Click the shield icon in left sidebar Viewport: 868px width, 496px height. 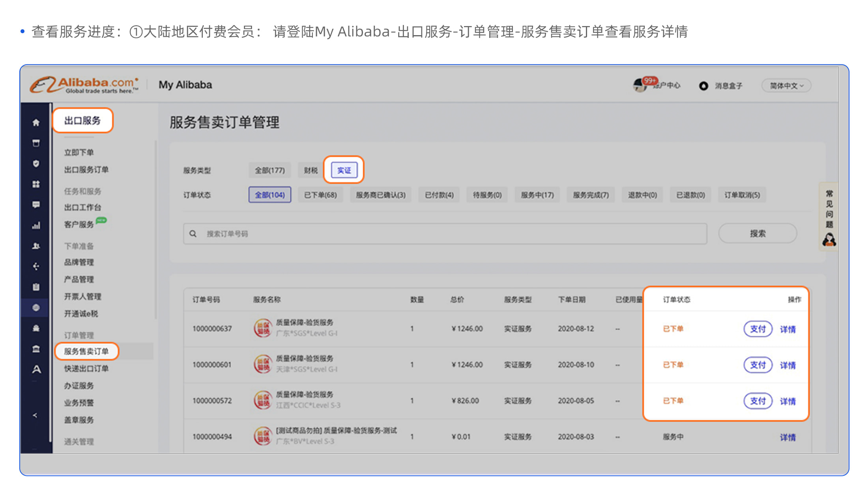point(36,163)
